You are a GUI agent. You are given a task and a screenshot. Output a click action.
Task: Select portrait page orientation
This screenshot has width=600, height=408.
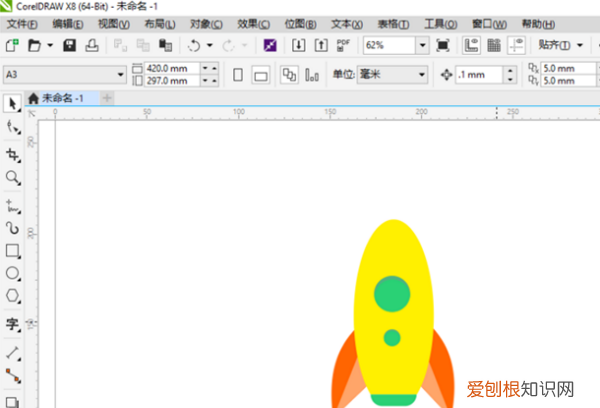tap(238, 75)
